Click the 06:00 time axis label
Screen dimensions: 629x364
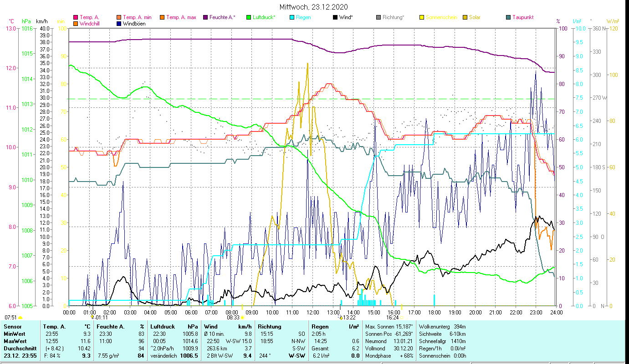pos(191,313)
